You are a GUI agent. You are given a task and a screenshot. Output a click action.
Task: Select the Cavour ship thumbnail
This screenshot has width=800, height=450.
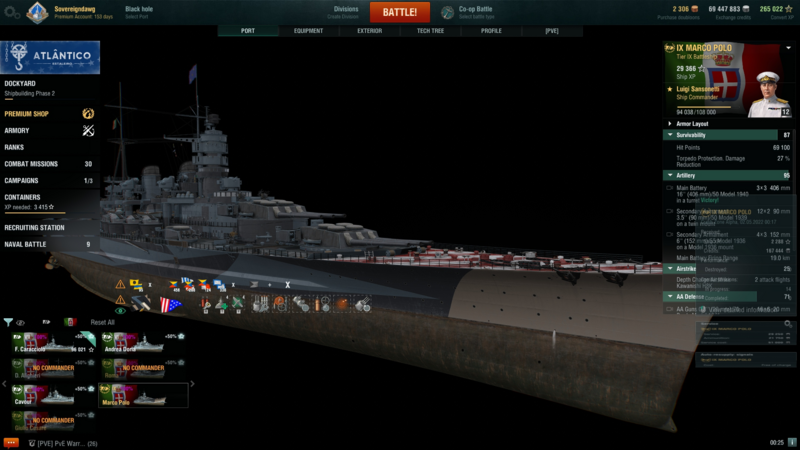[x=52, y=396]
